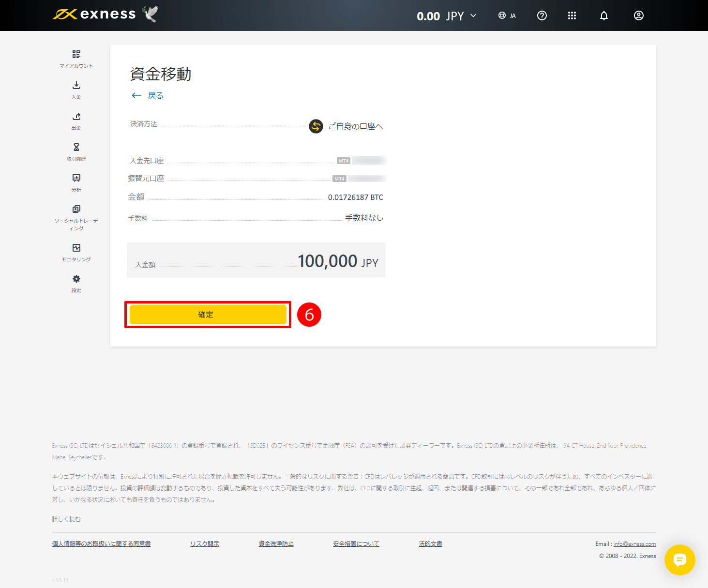Open the user profile icon
708x588 pixels.
pyautogui.click(x=638, y=15)
